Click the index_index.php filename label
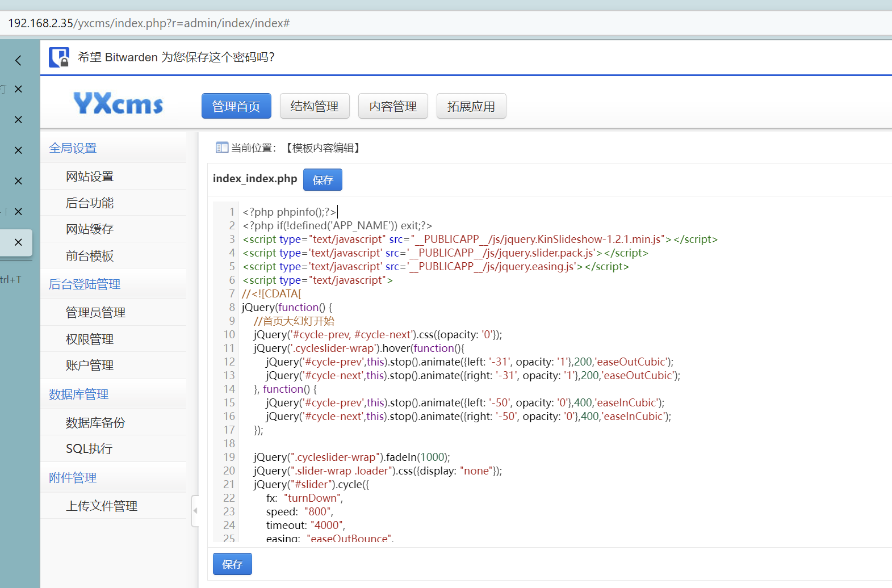This screenshot has height=588, width=892. (255, 178)
